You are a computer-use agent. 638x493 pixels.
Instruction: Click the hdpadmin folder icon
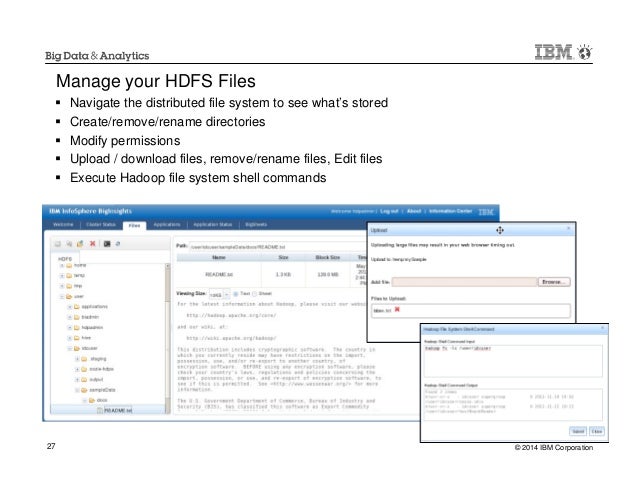click(x=76, y=327)
